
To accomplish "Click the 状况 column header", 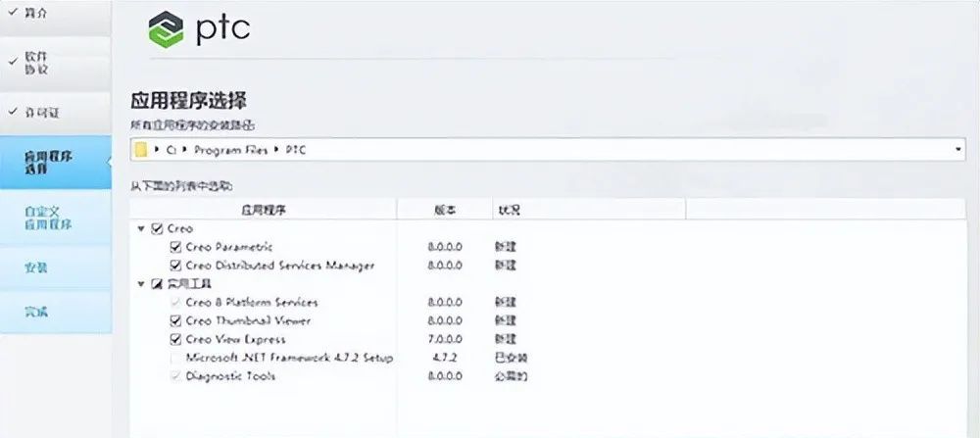I will coord(589,210).
